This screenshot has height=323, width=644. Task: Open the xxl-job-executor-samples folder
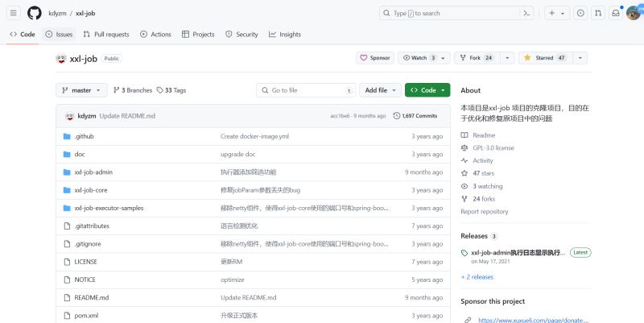(109, 208)
